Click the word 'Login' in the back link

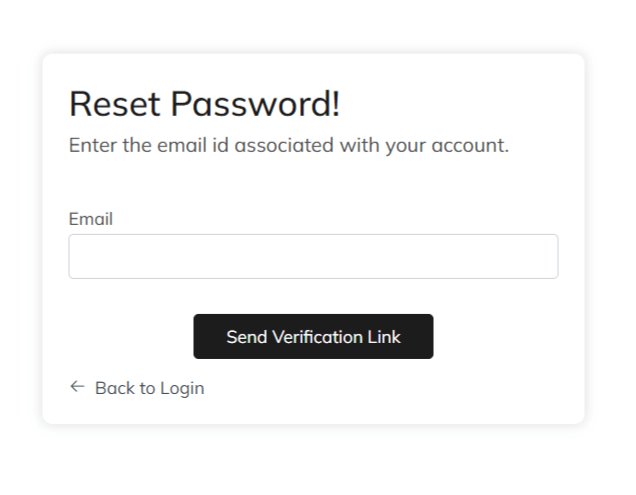pyautogui.click(x=182, y=388)
